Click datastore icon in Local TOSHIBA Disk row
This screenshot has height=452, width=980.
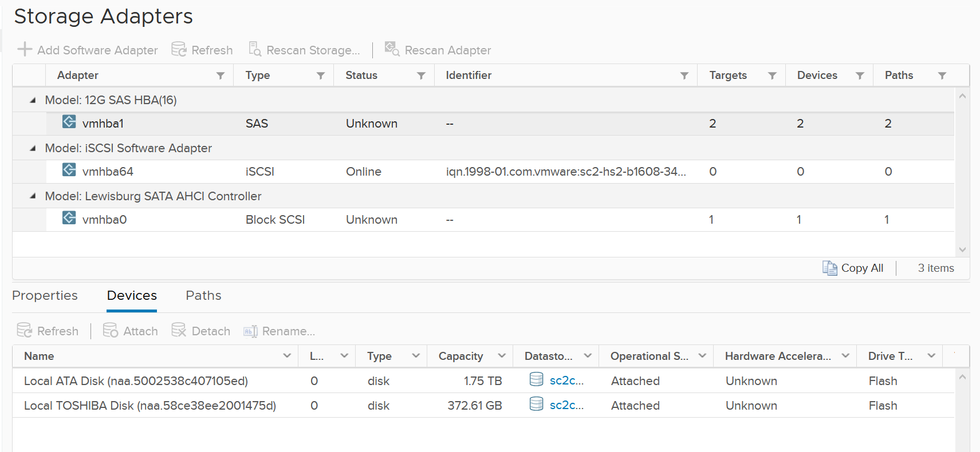537,404
